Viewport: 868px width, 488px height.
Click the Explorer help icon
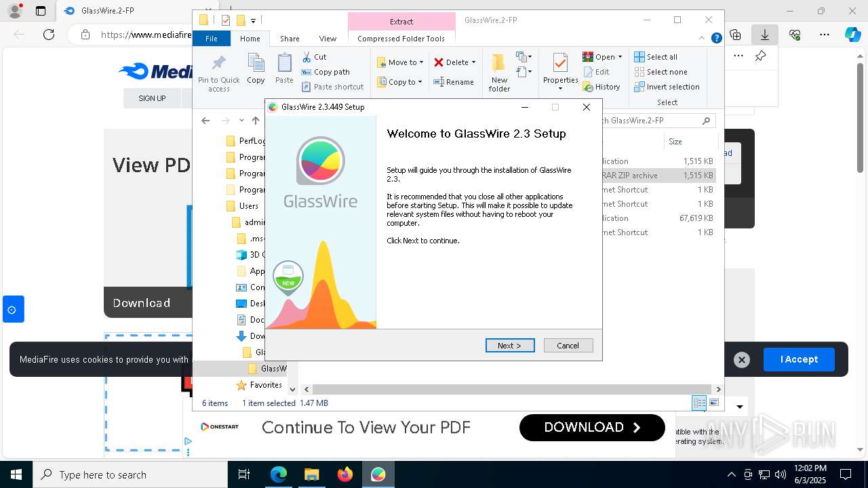point(716,39)
